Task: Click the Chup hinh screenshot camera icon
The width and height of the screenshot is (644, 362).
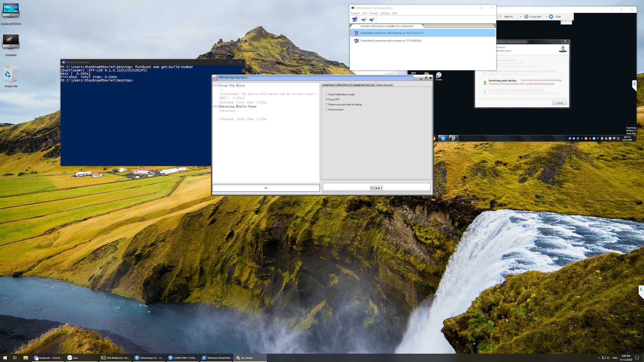Action: coord(526,17)
